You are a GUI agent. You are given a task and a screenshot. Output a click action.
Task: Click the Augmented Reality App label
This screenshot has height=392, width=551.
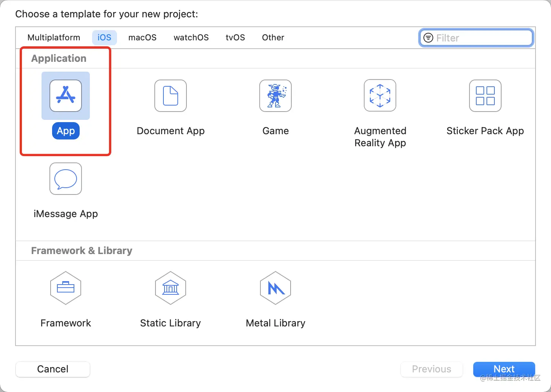[380, 137]
